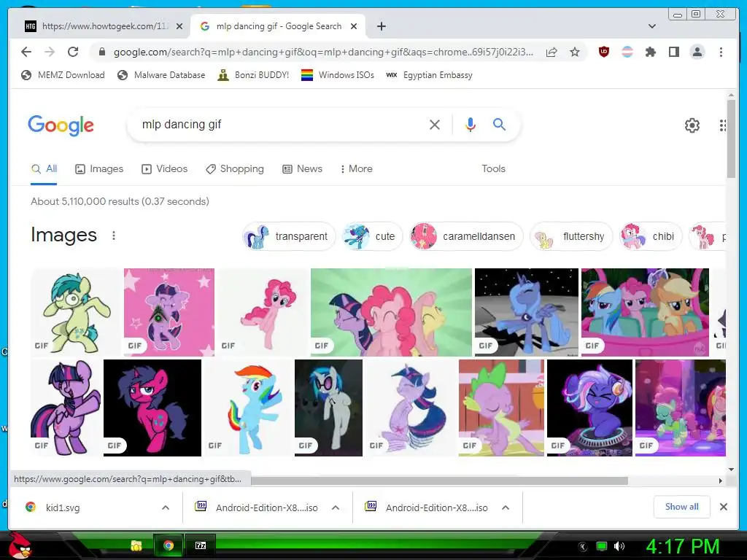Expand first Android-Edition iso download menu
747x560 pixels.
[x=336, y=507]
